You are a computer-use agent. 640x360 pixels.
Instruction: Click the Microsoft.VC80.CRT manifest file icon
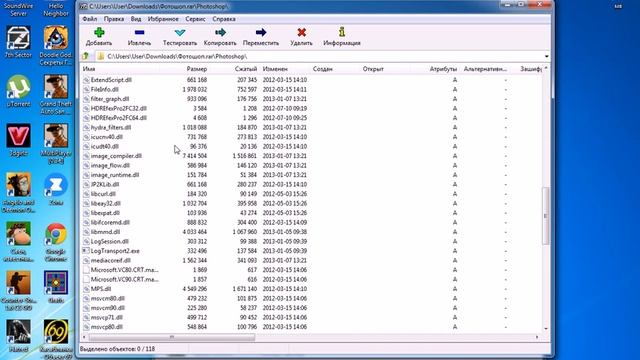(86, 270)
